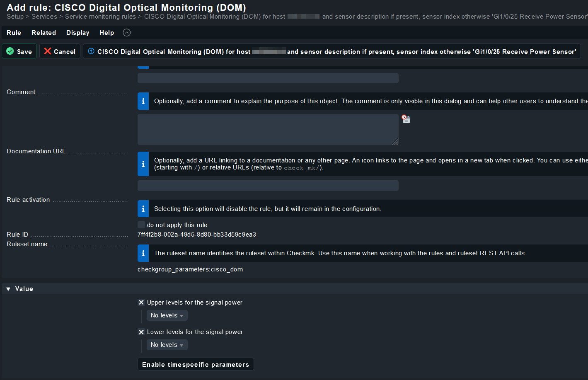Click the timestamp icon beside the comment box

[406, 119]
